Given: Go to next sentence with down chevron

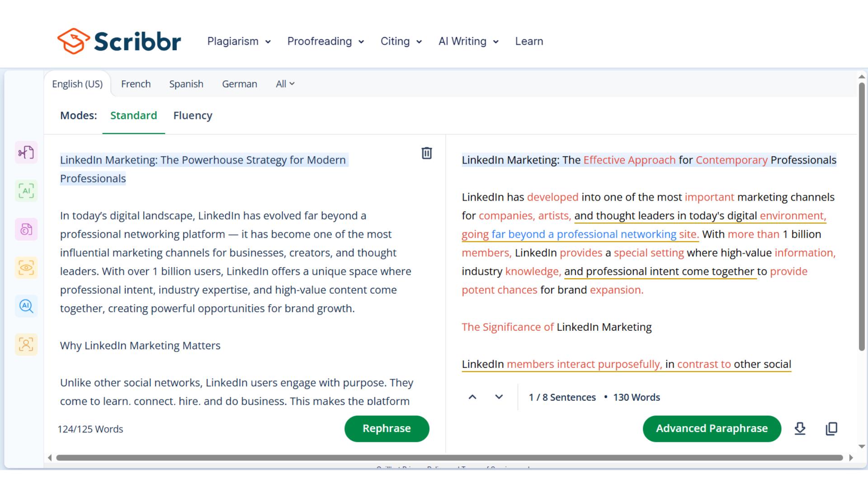Looking at the screenshot, I should [x=499, y=397].
